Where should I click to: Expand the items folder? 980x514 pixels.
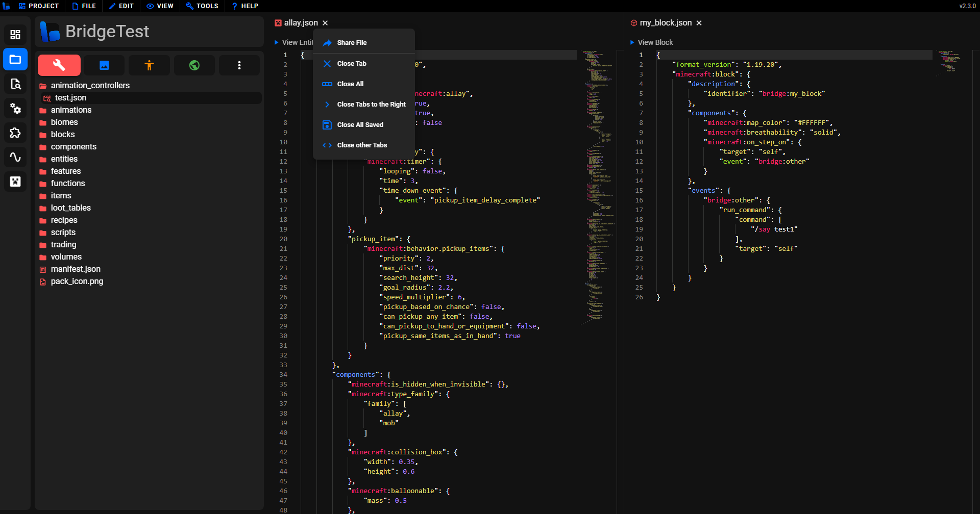tap(61, 196)
